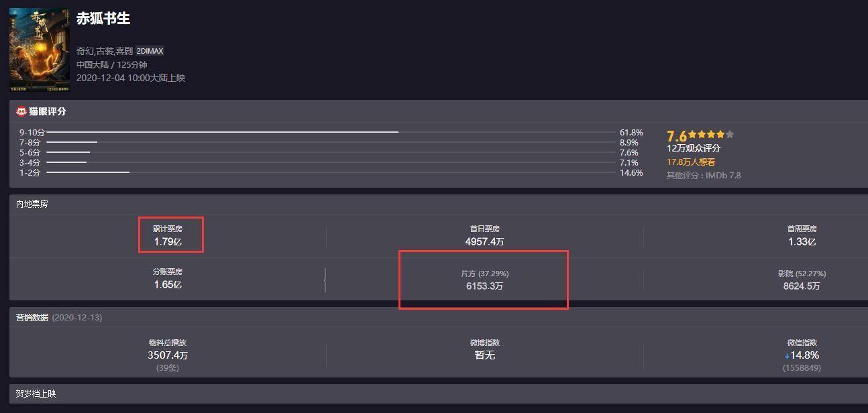Select the 9-10分 rating bar

[x=331, y=133]
